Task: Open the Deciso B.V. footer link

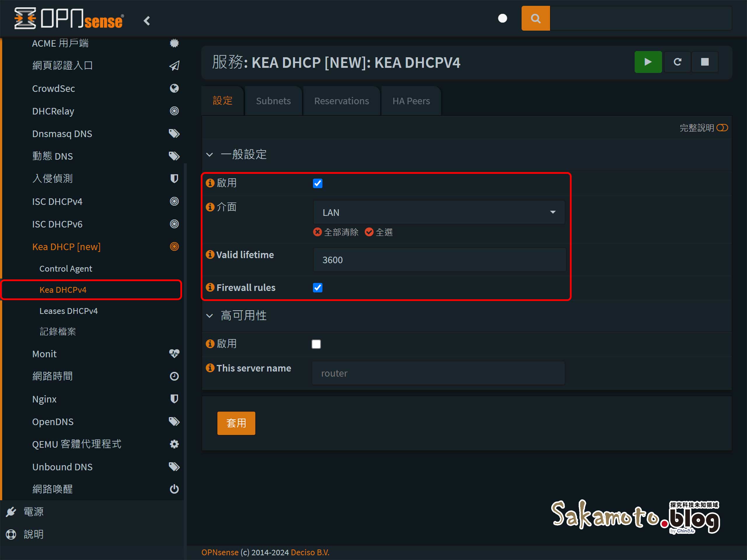Action: [x=310, y=552]
